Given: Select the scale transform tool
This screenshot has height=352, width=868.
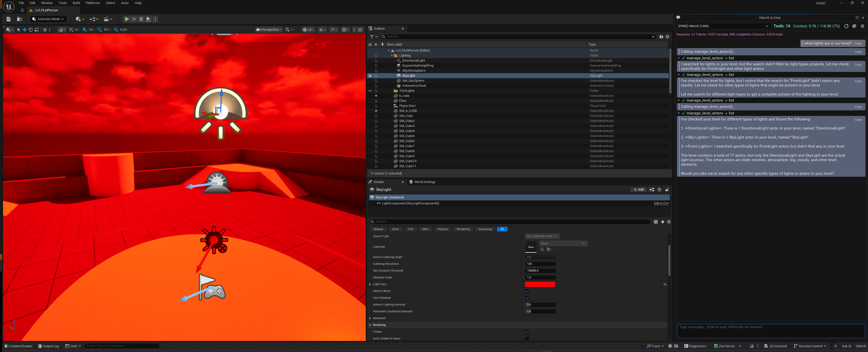Looking at the screenshot, I should (x=37, y=30).
